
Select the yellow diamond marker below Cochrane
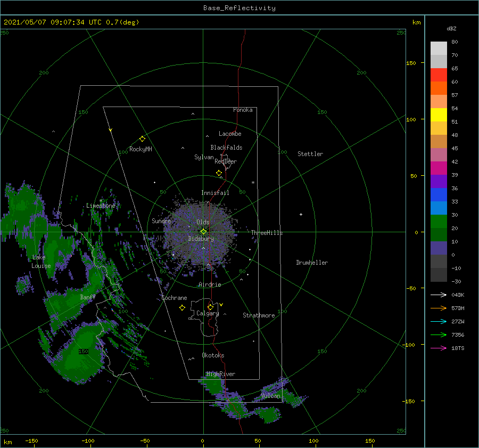coord(182,308)
